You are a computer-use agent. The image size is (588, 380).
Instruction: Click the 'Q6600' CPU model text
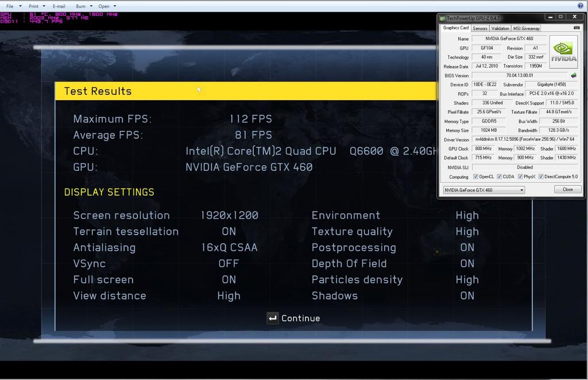click(x=366, y=151)
